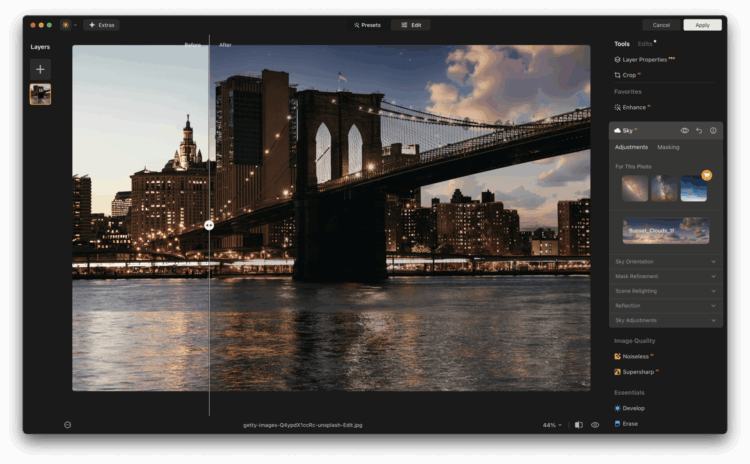Image resolution: width=750 pixels, height=464 pixels.
Task: Switch to the Presets tab
Action: coord(367,25)
